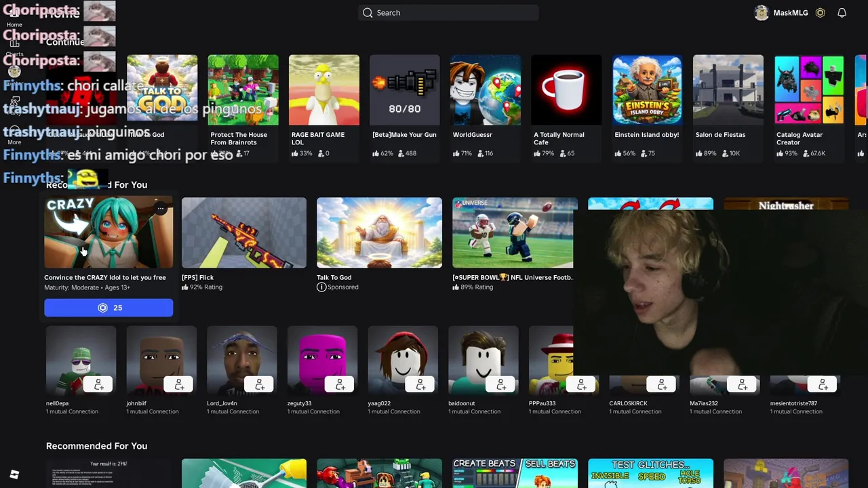Add Ma7ias232 as a connection

point(743,384)
